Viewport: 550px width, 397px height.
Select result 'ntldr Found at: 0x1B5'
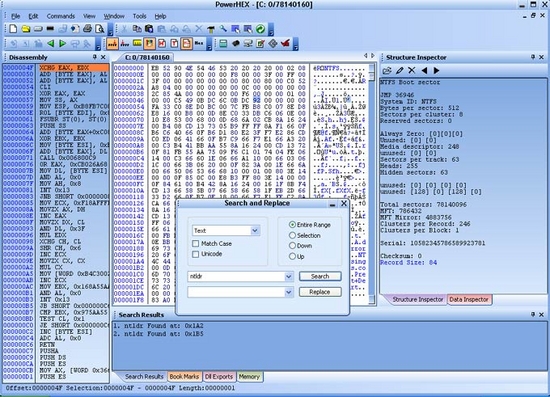click(x=159, y=334)
